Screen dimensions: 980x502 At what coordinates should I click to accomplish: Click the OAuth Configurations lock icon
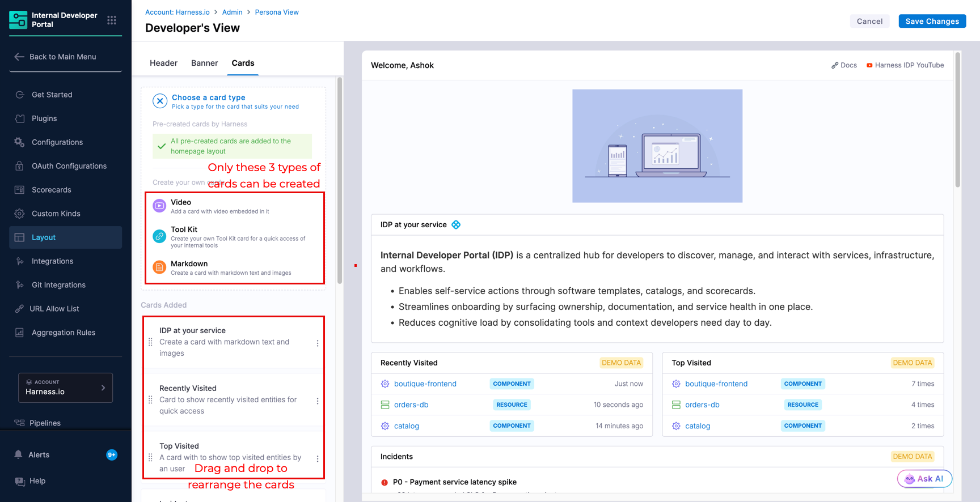[x=19, y=166]
